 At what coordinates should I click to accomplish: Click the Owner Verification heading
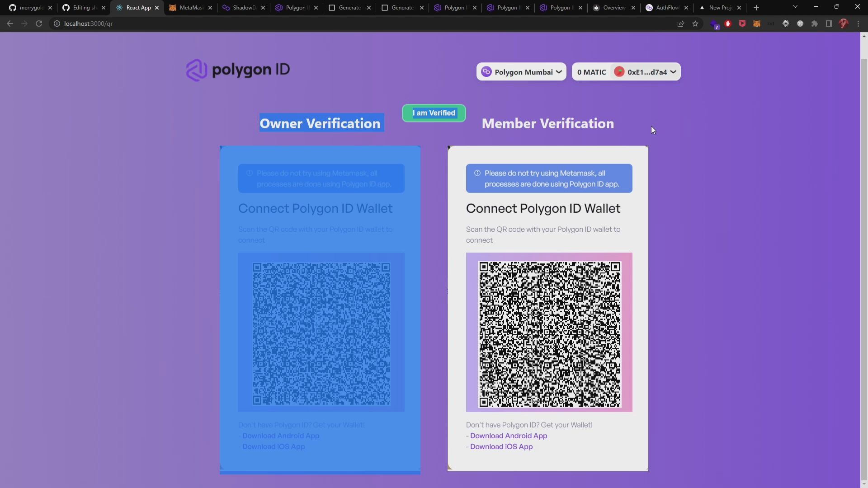tap(320, 123)
